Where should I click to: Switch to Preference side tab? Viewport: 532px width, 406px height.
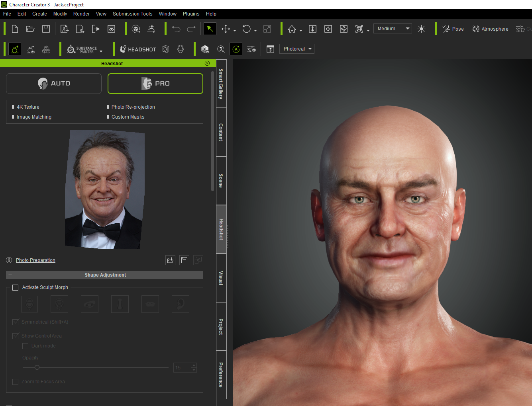[x=221, y=375]
